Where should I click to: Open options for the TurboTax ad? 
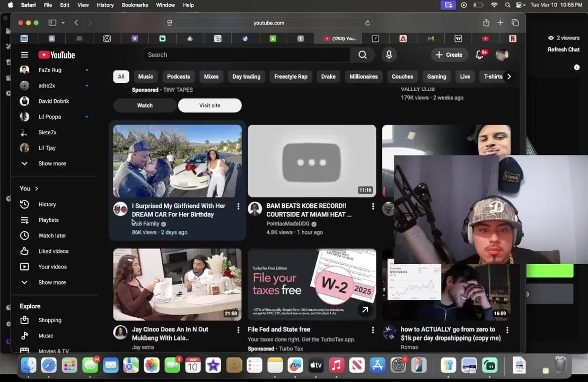[373, 330]
